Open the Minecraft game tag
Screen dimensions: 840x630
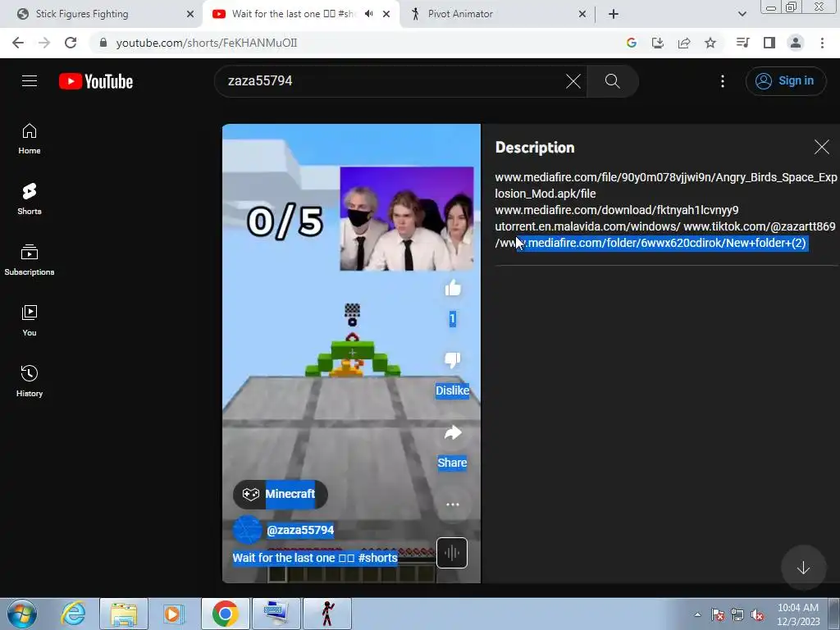tap(281, 494)
